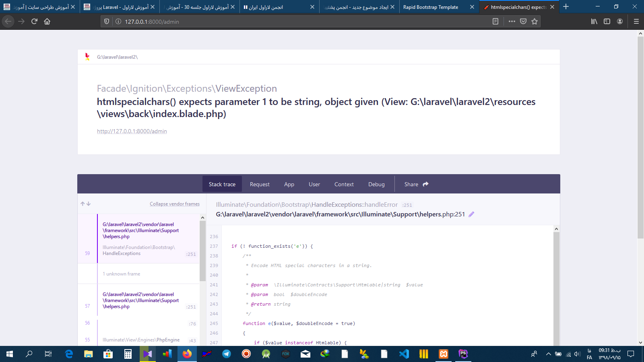The image size is (644, 362).
Task: Open page actions three-dot menu
Action: click(512, 21)
